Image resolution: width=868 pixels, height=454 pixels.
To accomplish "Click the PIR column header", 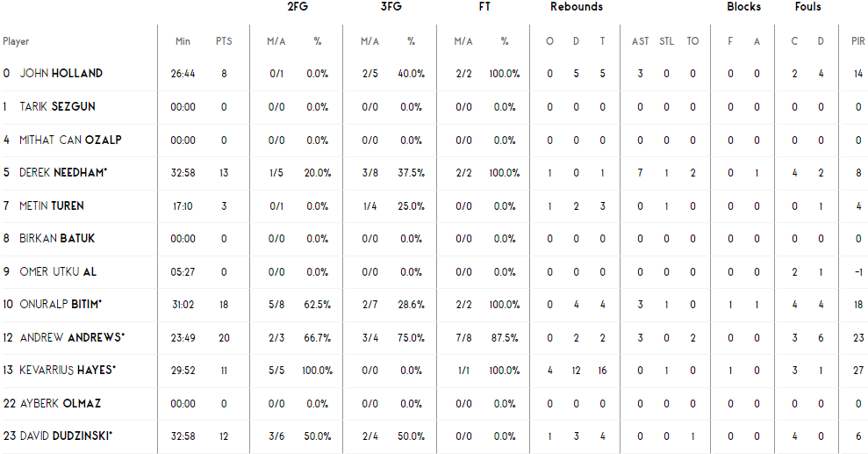I will pos(858,41).
